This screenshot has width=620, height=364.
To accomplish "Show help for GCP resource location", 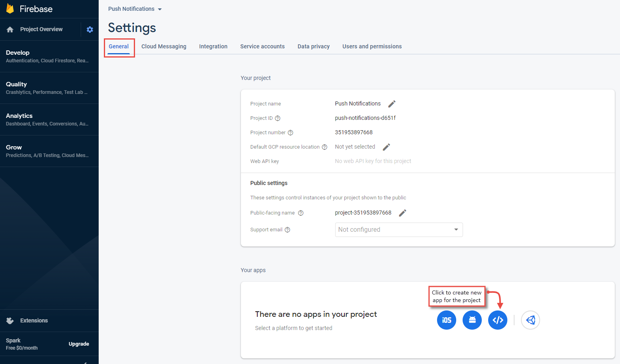I will pyautogui.click(x=324, y=147).
